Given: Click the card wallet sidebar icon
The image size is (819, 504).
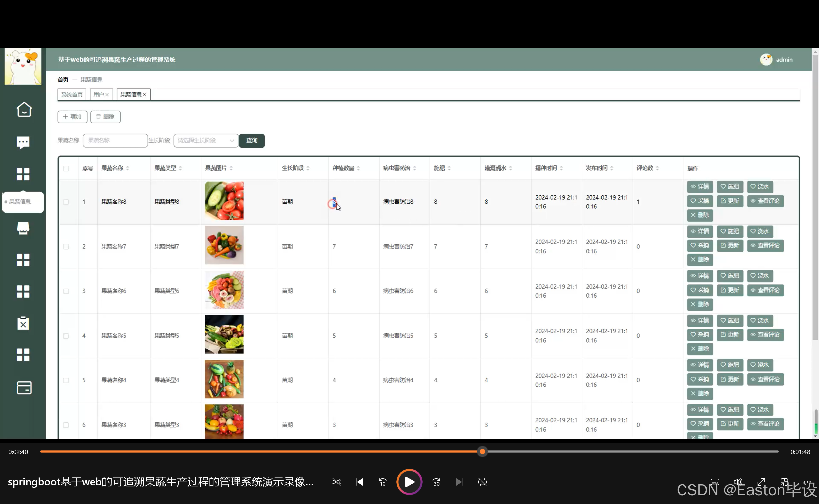Looking at the screenshot, I should click(24, 388).
